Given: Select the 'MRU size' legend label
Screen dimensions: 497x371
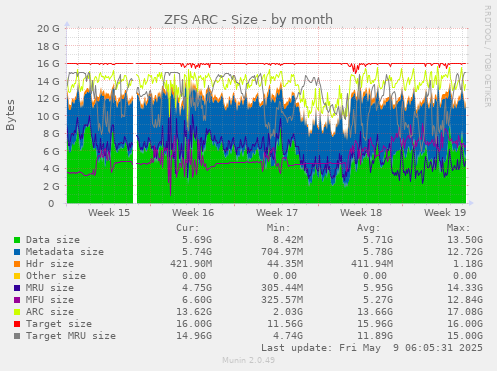Looking at the screenshot, I should pos(50,288).
